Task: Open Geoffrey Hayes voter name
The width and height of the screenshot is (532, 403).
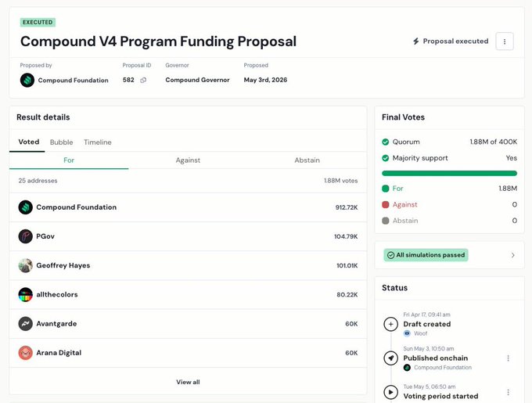Action: pos(63,265)
